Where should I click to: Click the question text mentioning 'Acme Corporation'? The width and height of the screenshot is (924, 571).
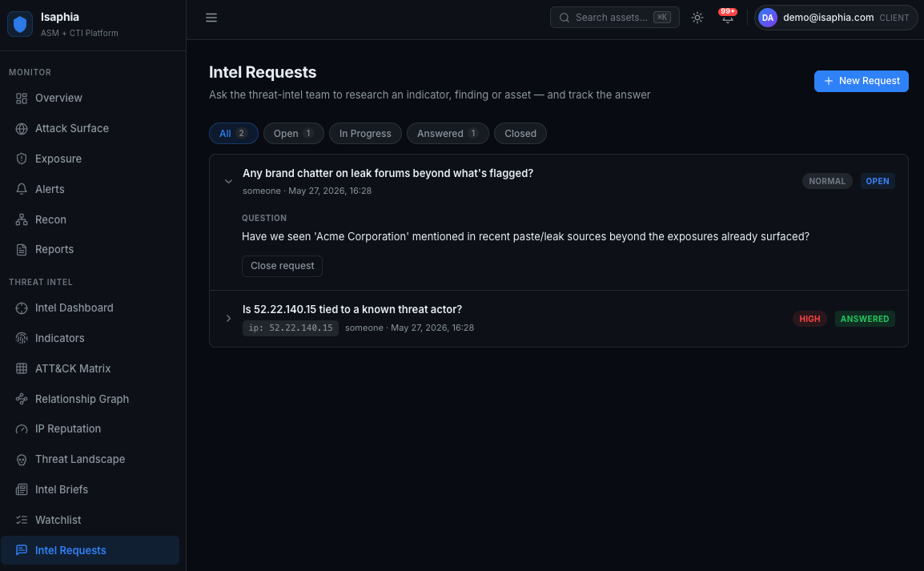tap(525, 237)
